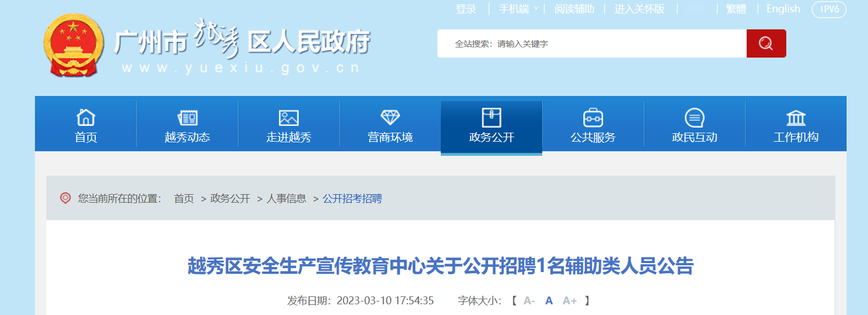Open the 政务公开 navigation tab

[491, 126]
